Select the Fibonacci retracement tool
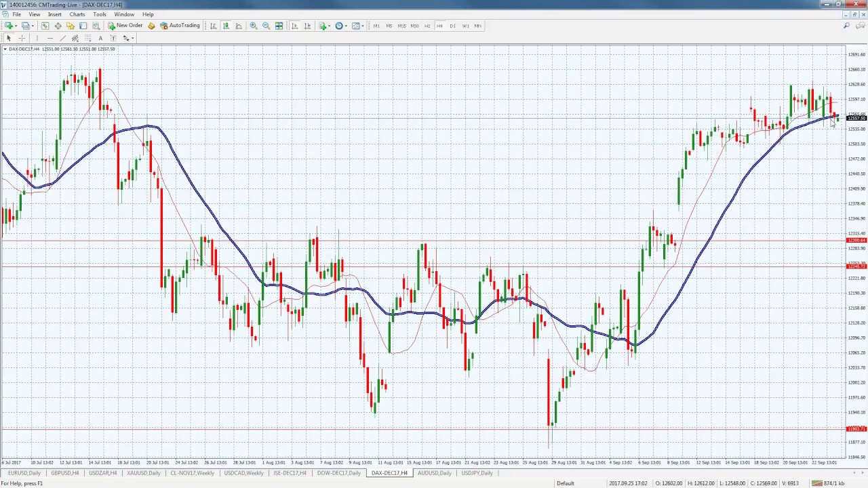868x488 pixels. tap(87, 38)
